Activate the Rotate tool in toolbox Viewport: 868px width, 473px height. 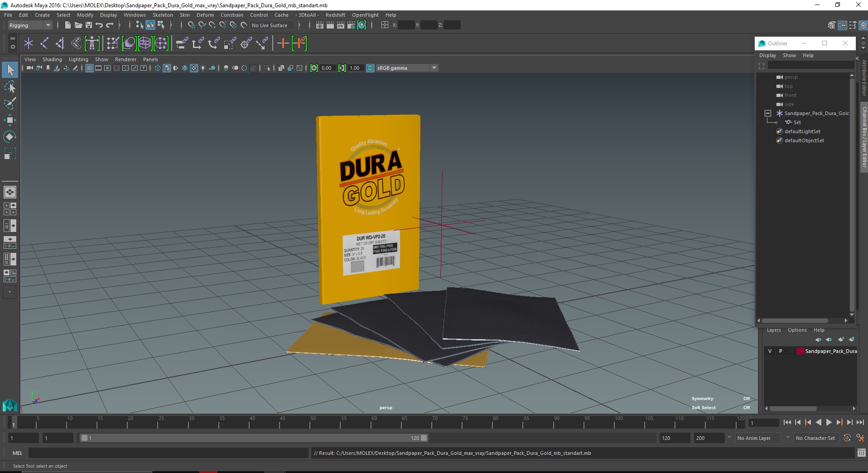click(x=10, y=136)
